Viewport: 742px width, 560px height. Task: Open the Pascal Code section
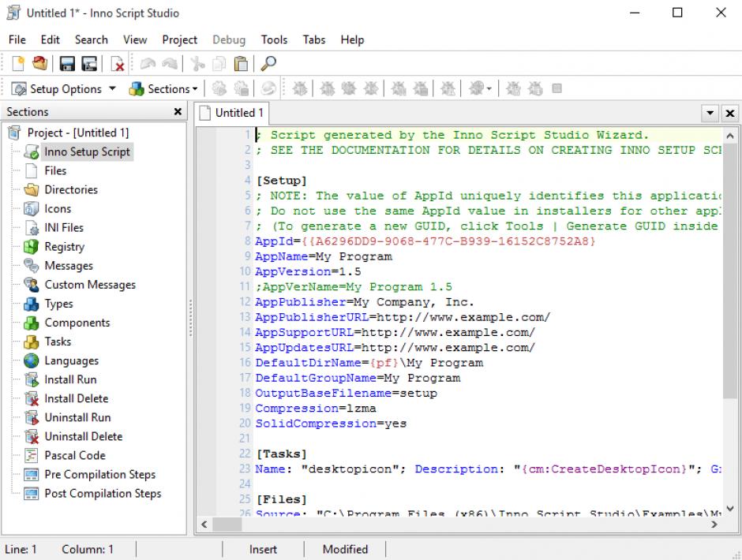tap(75, 455)
